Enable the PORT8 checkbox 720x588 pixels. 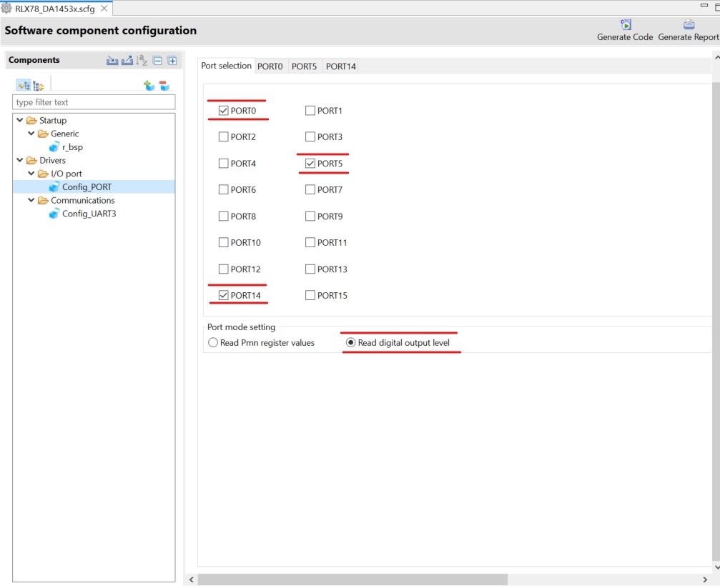224,216
